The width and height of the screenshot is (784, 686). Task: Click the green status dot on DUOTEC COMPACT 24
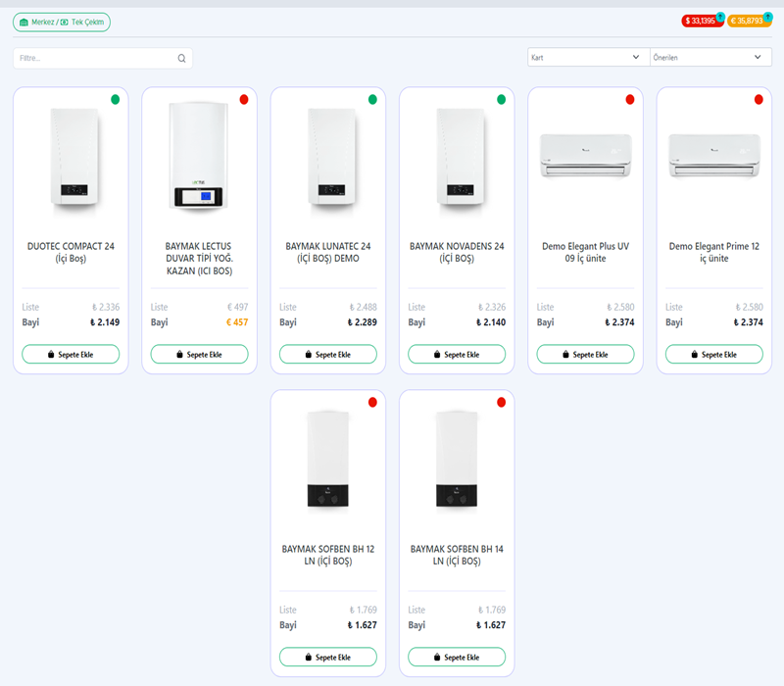[115, 99]
